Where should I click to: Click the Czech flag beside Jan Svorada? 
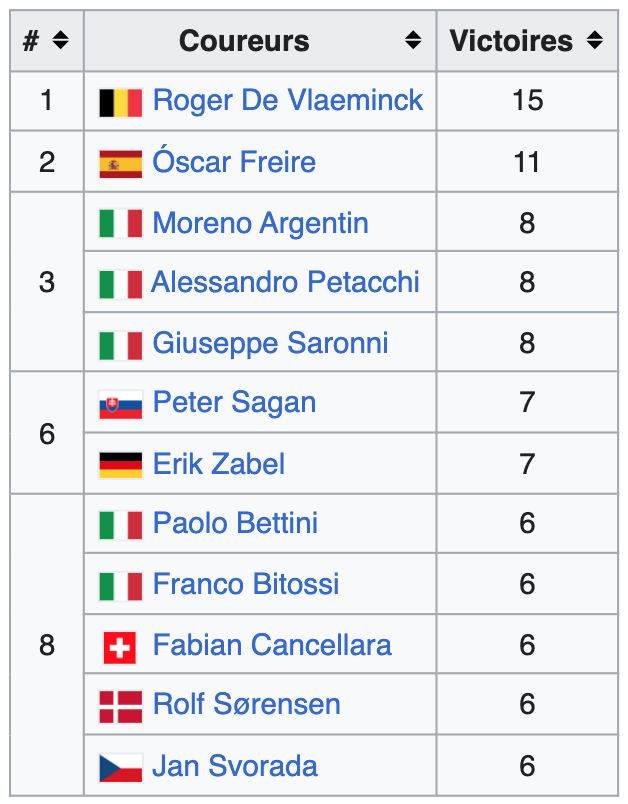click(120, 767)
